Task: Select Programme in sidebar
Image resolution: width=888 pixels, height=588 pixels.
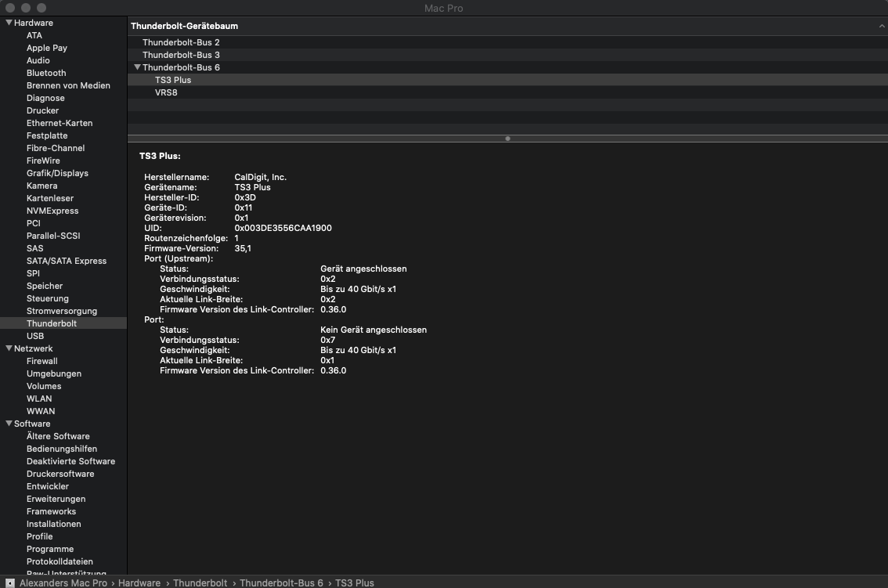Action: 50,548
